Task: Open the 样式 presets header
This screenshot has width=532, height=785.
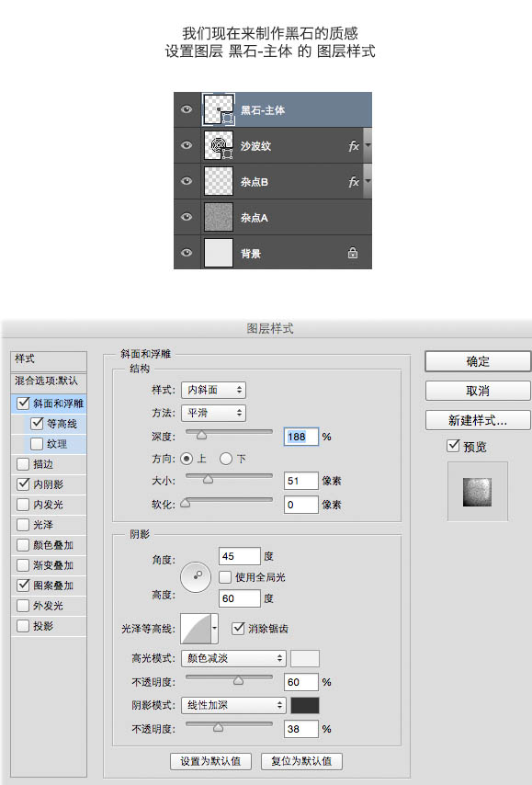Action: [x=49, y=359]
